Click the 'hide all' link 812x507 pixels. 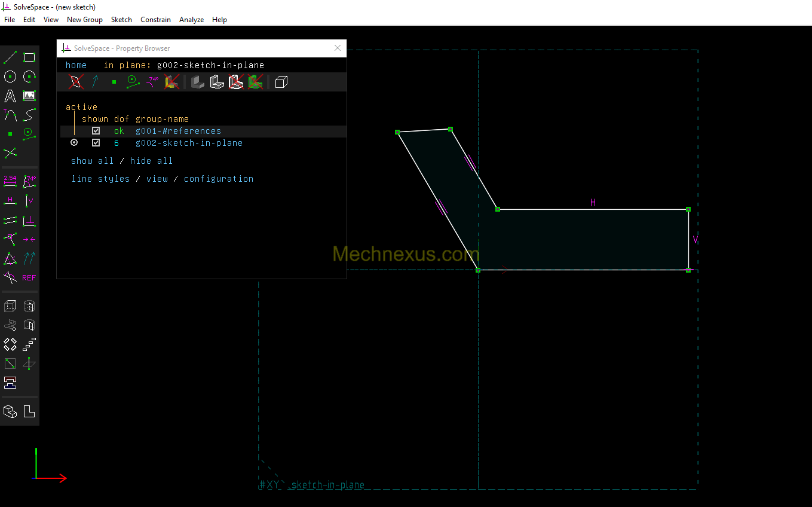(151, 161)
